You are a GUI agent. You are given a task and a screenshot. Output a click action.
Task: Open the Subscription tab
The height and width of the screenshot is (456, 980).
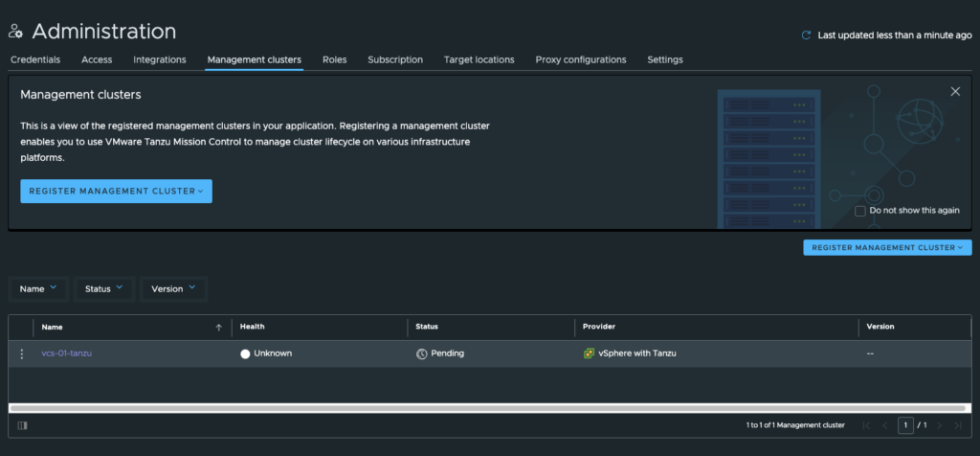pyautogui.click(x=395, y=60)
